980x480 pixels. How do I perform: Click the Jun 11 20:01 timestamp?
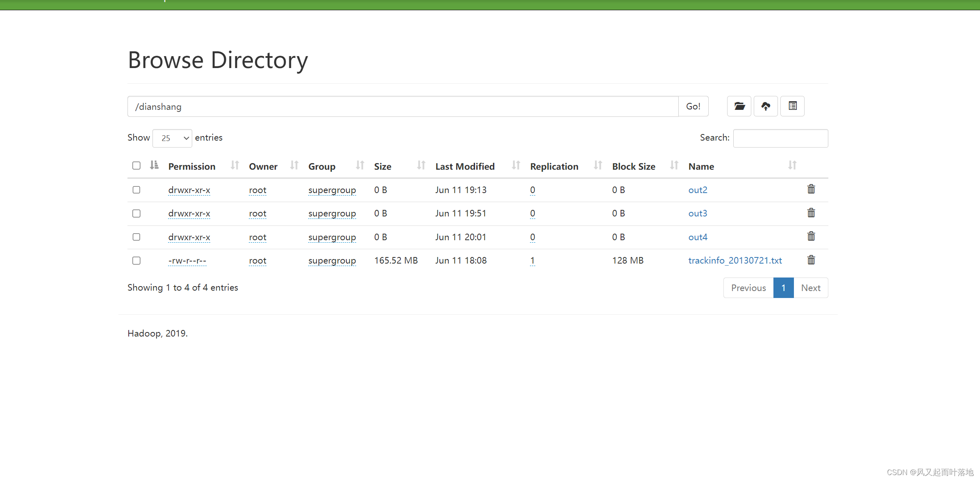[461, 237]
